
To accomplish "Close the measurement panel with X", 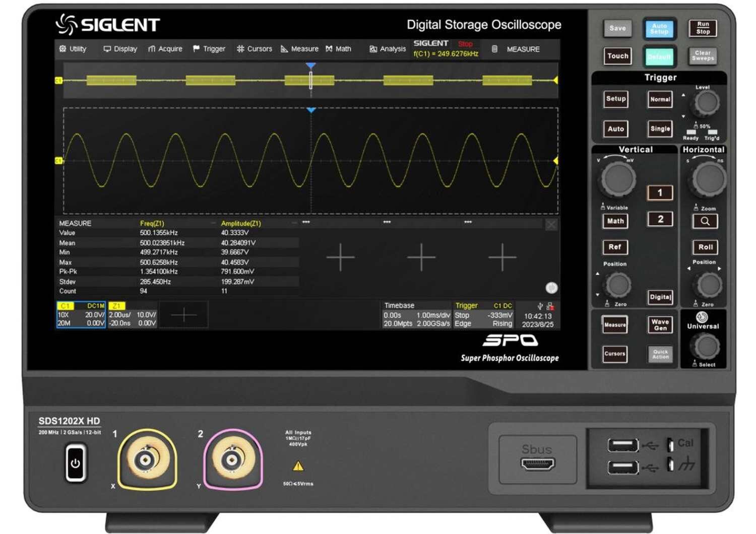I will pyautogui.click(x=551, y=225).
